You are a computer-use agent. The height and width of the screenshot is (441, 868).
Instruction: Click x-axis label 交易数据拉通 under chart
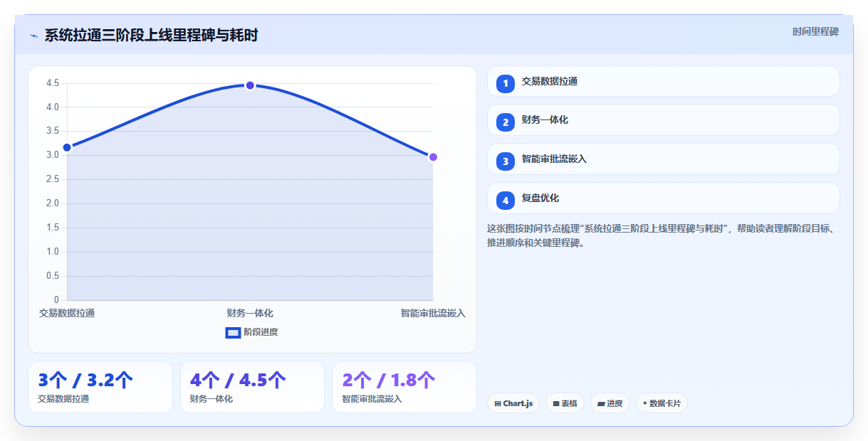pos(67,313)
